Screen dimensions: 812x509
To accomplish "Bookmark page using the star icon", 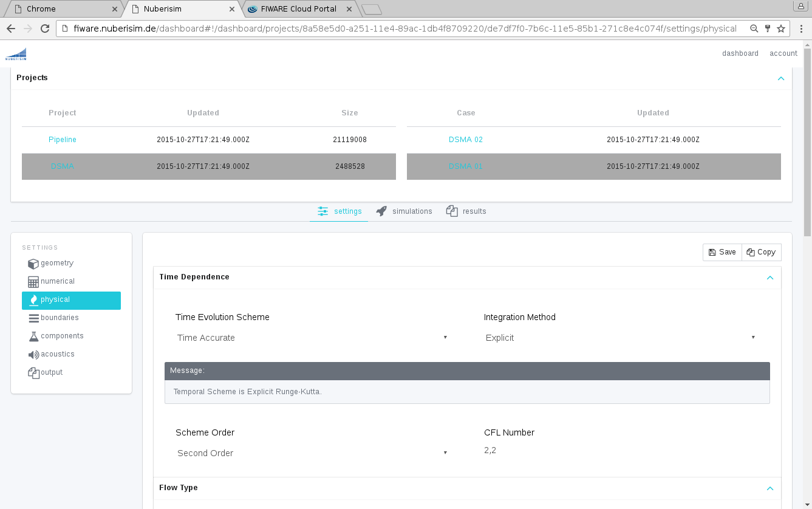I will (781, 29).
